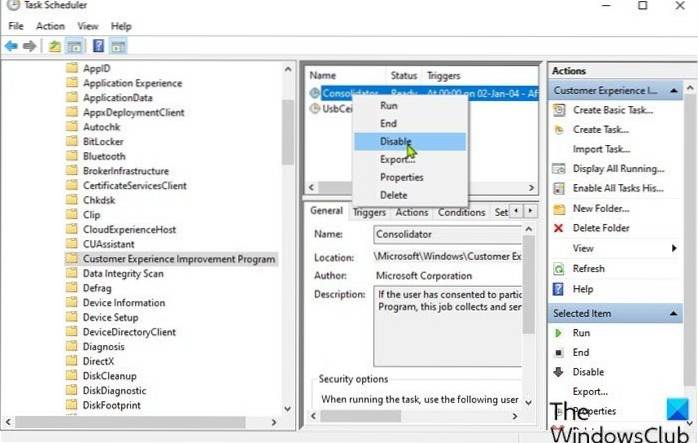Click the BitLocker folder icon

72,142
